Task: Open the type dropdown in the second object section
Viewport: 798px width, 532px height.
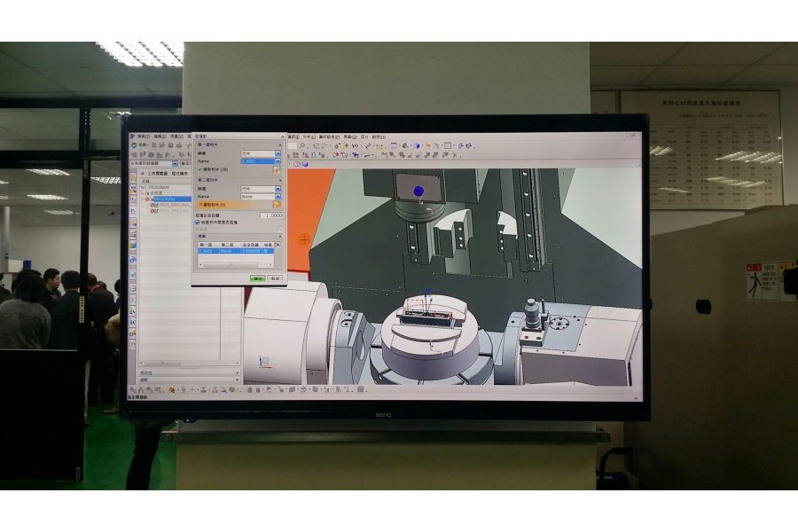Action: [x=261, y=189]
